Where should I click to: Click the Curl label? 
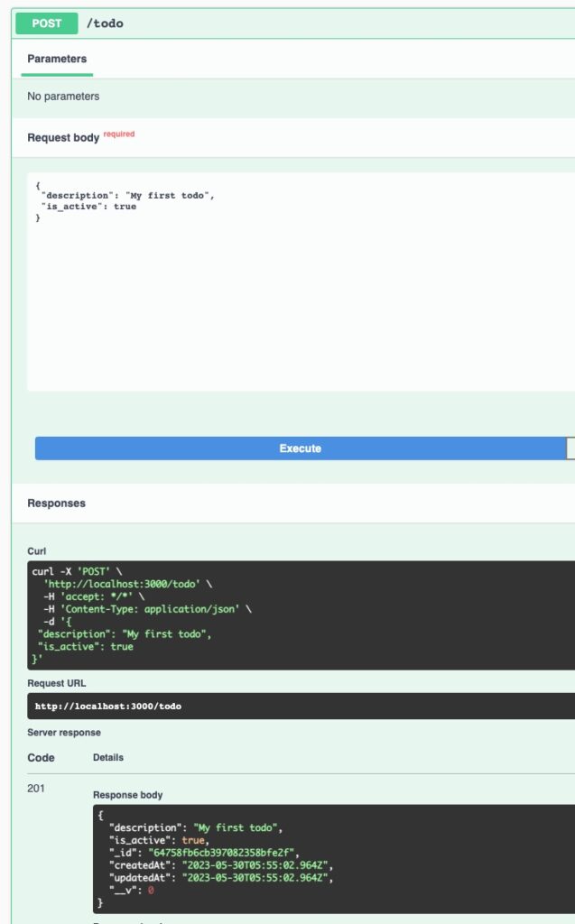(36, 550)
